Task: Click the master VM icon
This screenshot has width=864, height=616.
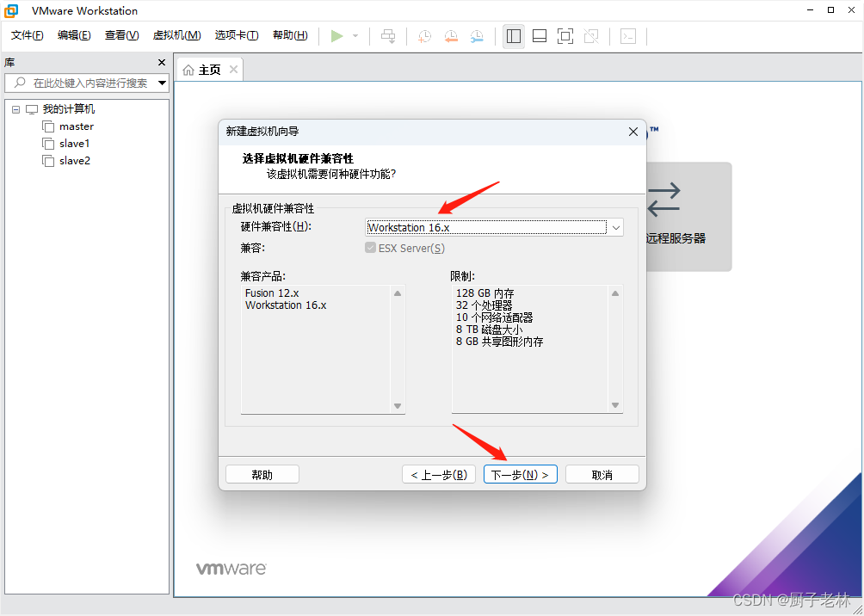Action: coord(48,126)
